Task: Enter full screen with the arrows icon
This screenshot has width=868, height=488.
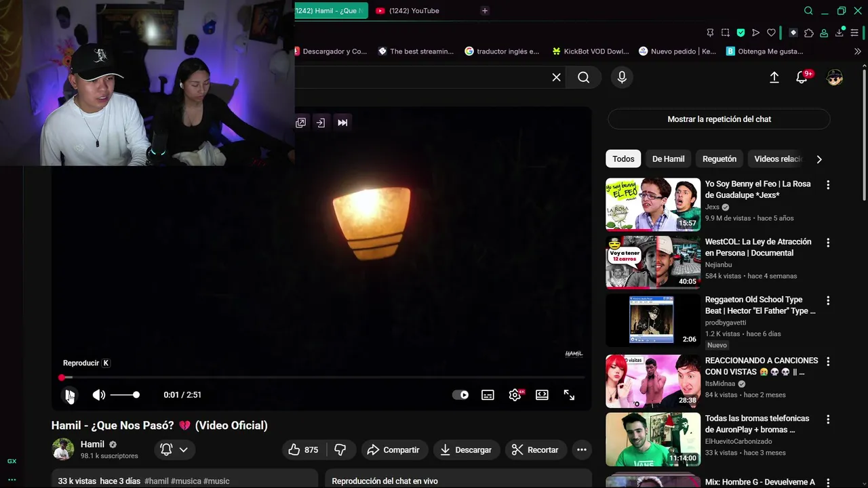Action: [570, 395]
